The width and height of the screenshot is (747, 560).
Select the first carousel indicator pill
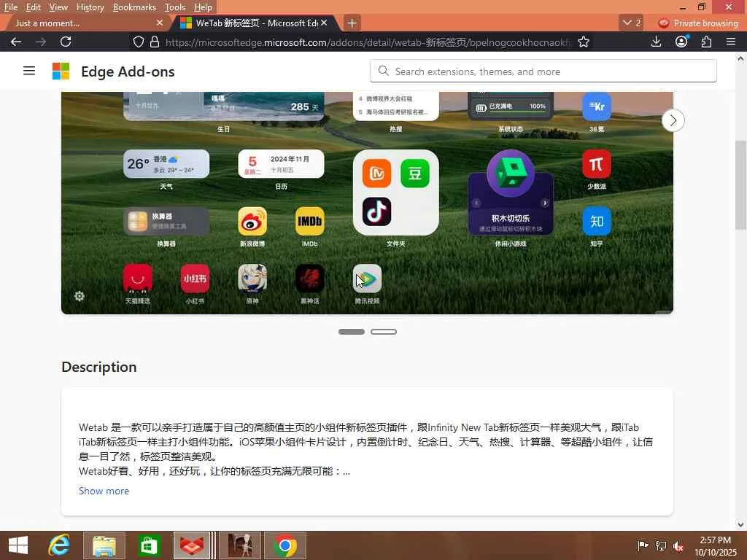352,332
